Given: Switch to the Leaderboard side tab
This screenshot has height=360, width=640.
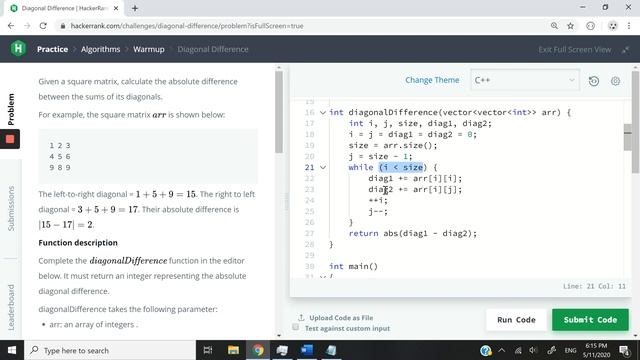Looking at the screenshot, I should pos(11,307).
